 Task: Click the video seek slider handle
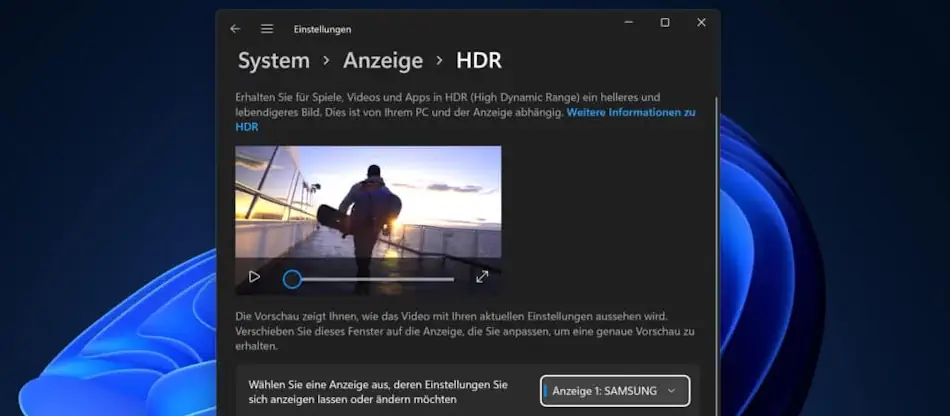292,279
